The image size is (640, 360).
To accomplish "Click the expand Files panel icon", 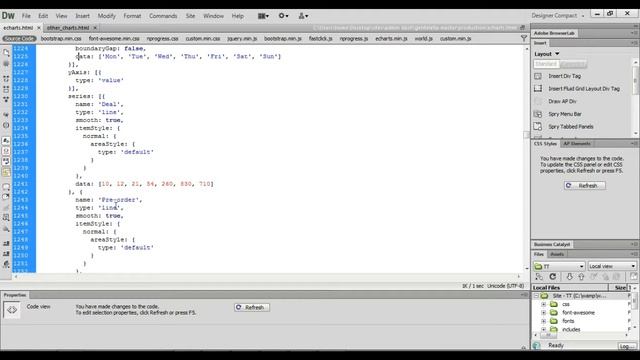I will click(634, 277).
